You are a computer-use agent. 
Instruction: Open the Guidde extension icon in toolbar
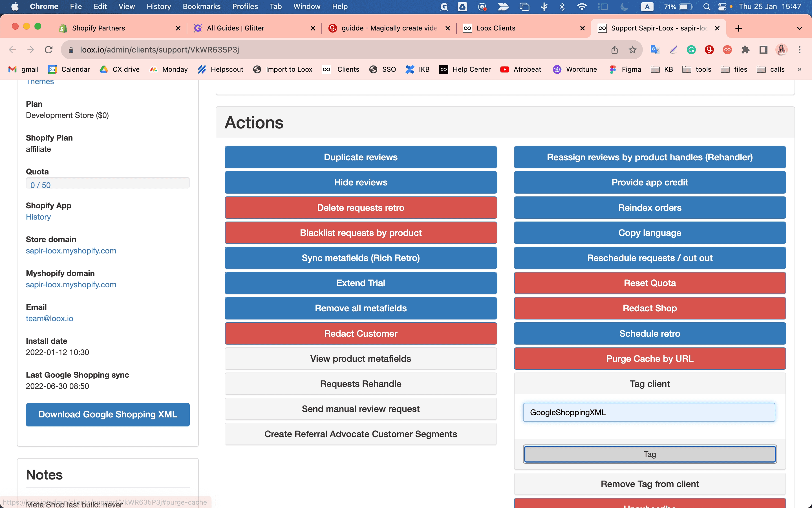coord(709,50)
